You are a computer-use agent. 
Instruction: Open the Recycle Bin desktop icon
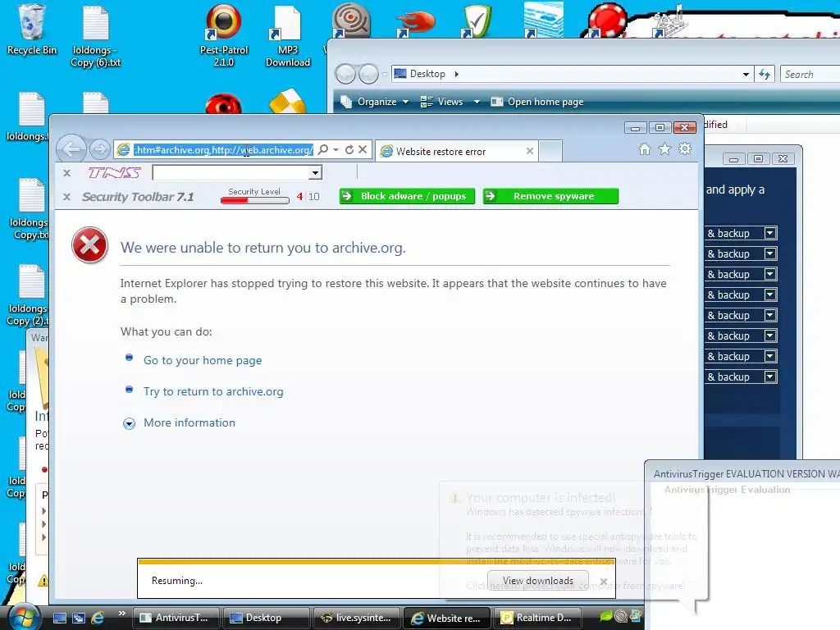click(x=31, y=30)
